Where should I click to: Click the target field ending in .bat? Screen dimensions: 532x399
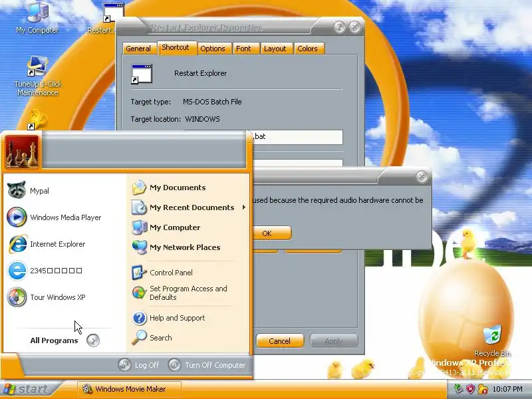point(297,137)
